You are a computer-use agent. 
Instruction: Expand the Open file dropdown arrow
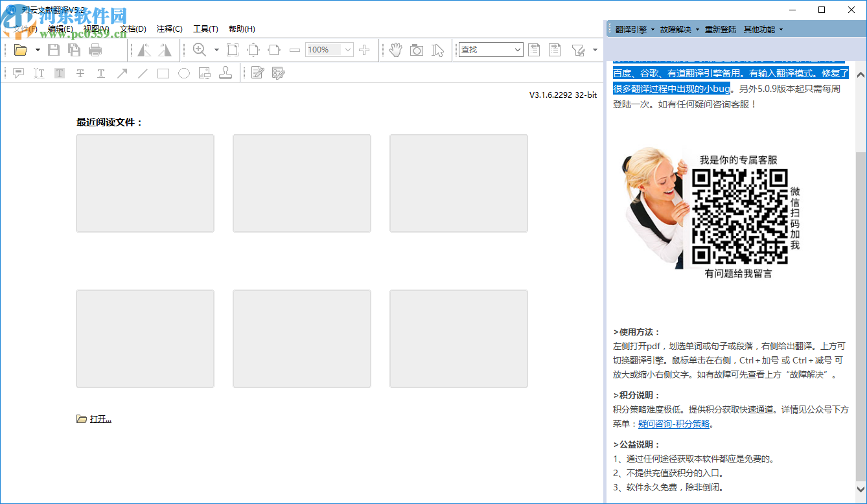pyautogui.click(x=38, y=50)
